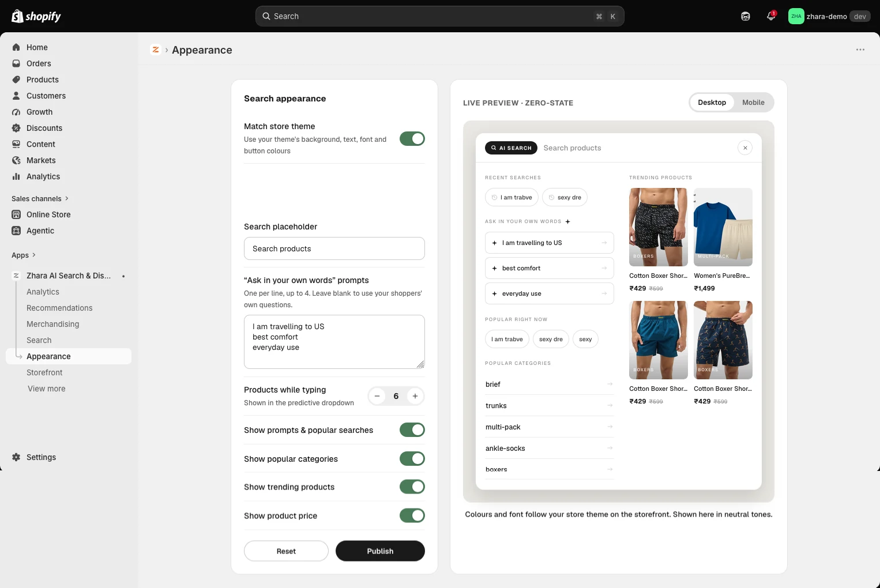
Task: Decrease products while typing count
Action: point(377,396)
